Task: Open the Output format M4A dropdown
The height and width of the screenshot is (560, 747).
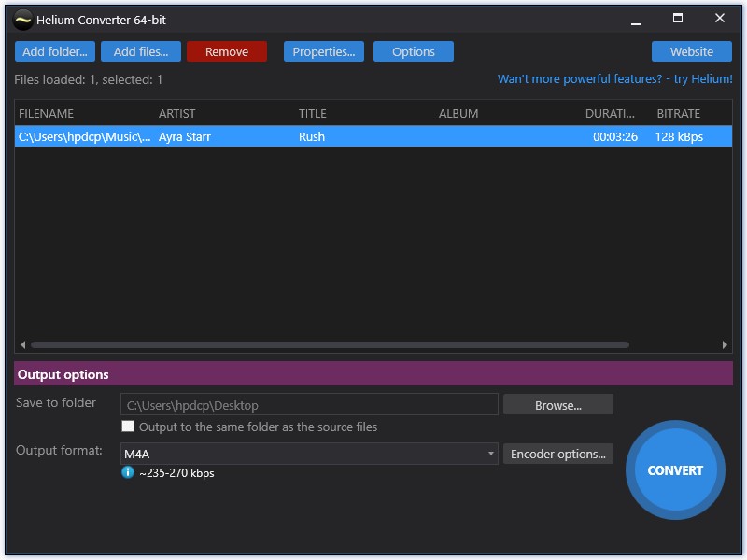Action: (309, 454)
